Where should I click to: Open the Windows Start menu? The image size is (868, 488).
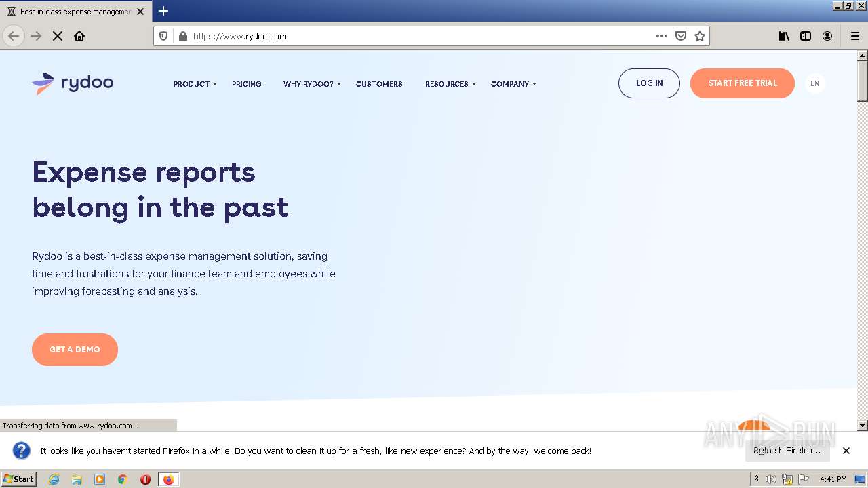tap(18, 479)
